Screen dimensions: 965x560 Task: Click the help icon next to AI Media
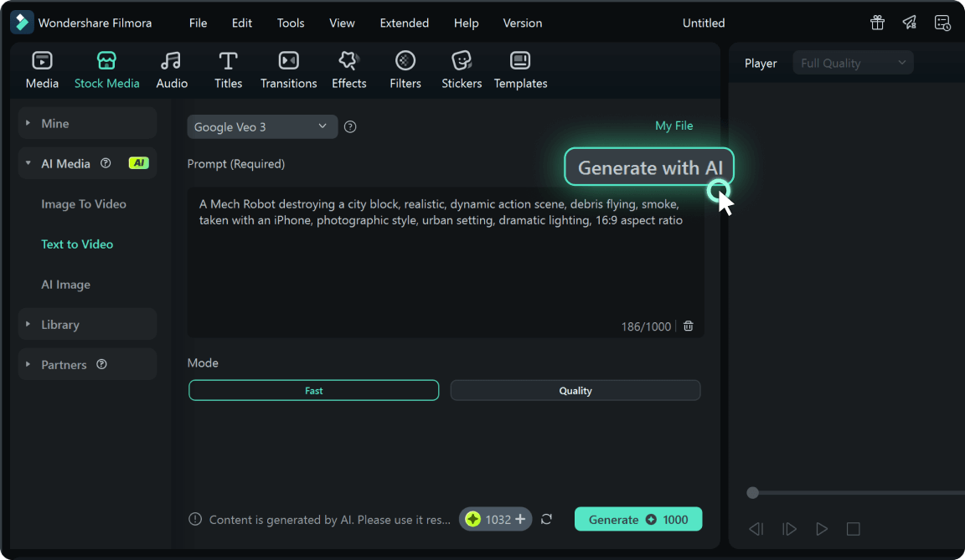coord(106,163)
